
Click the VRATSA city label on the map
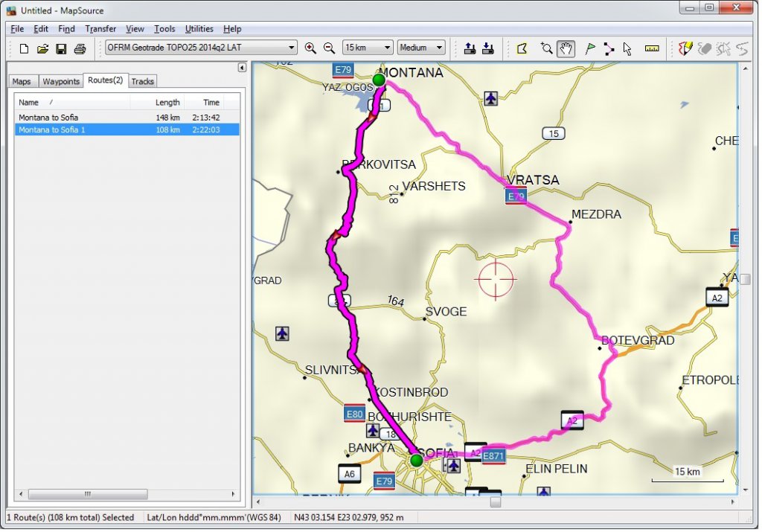click(533, 180)
